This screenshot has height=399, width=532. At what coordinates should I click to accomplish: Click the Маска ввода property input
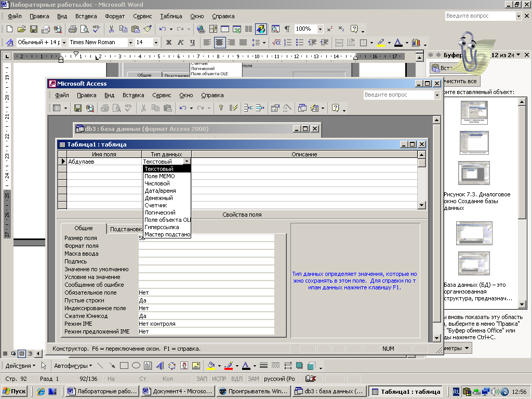point(206,254)
